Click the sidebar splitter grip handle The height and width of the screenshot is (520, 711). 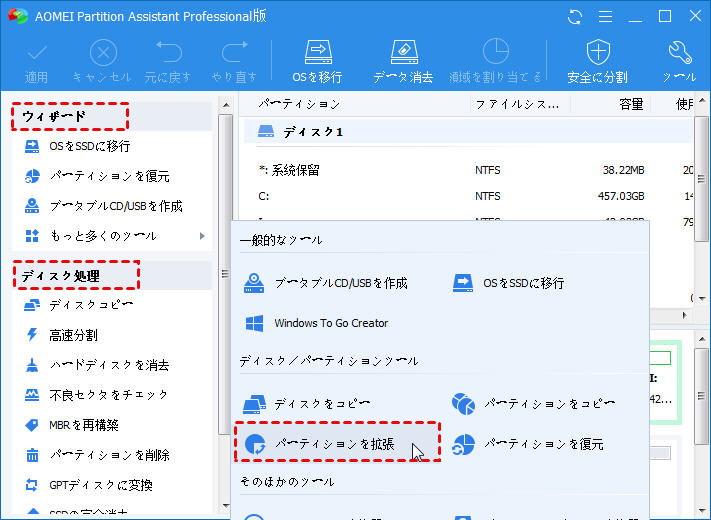point(225,273)
